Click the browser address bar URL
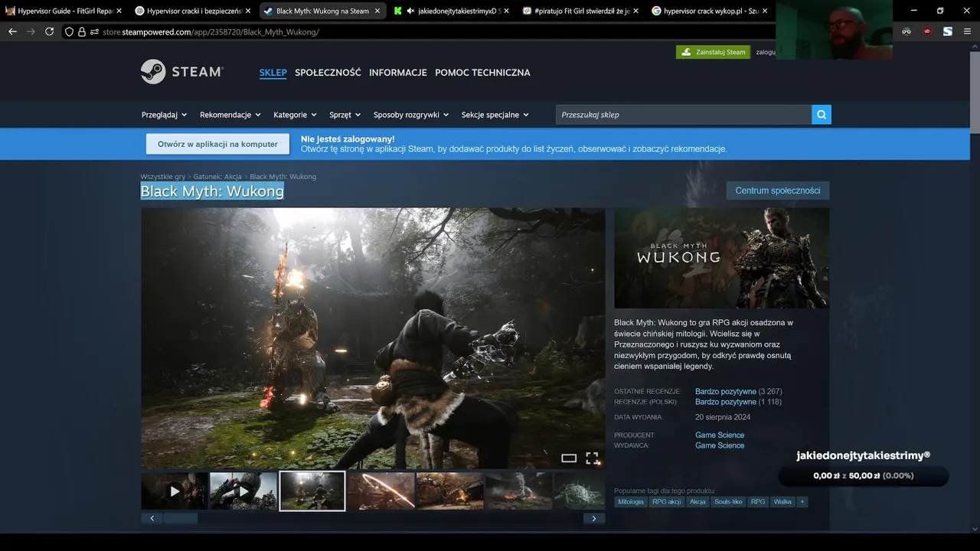Viewport: 980px width, 551px height. (211, 32)
